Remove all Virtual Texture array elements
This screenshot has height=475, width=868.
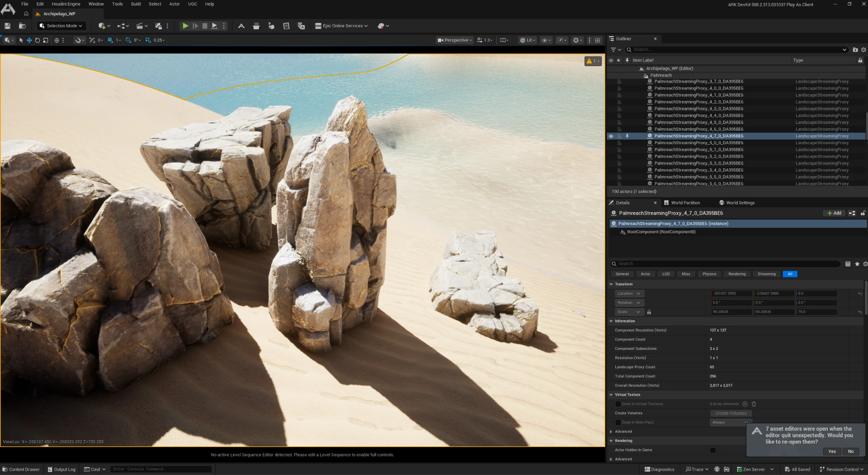click(x=754, y=404)
